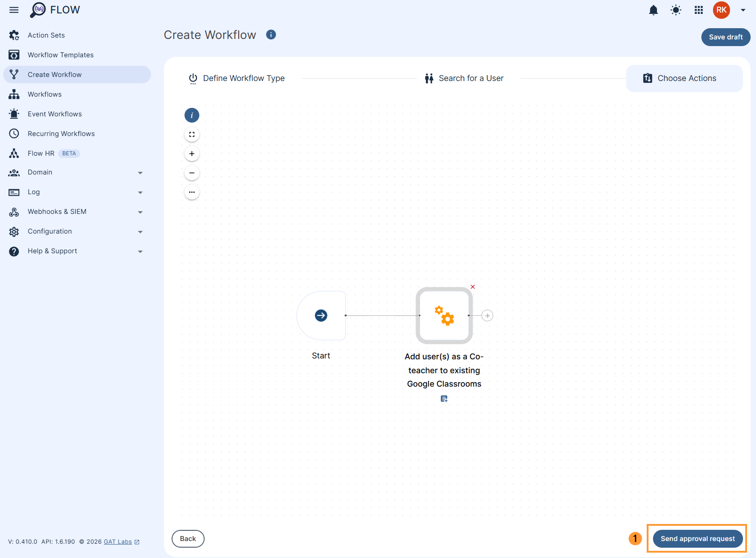This screenshot has width=756, height=558.
Task: Open Action Sets from the sidebar
Action: click(46, 35)
